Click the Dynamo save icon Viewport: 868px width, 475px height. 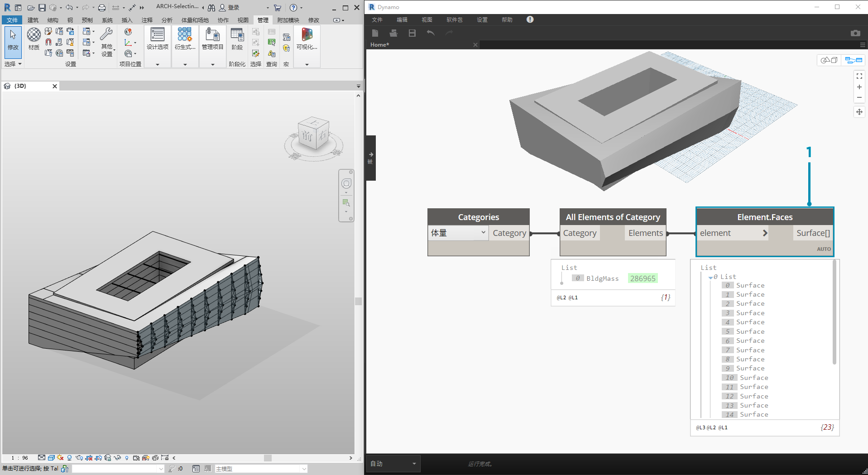(x=412, y=33)
